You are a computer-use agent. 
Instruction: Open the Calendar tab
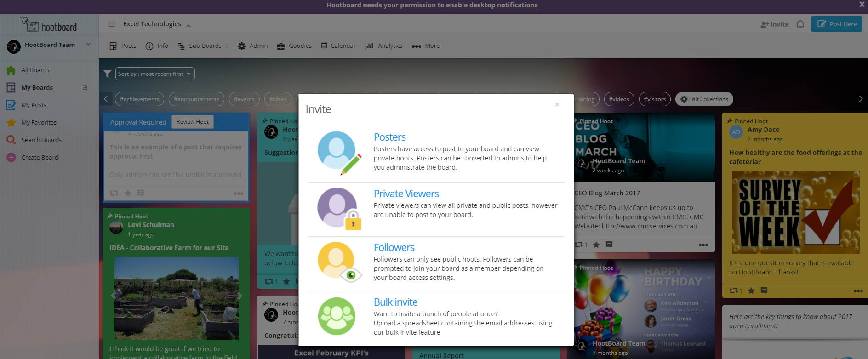tap(338, 46)
